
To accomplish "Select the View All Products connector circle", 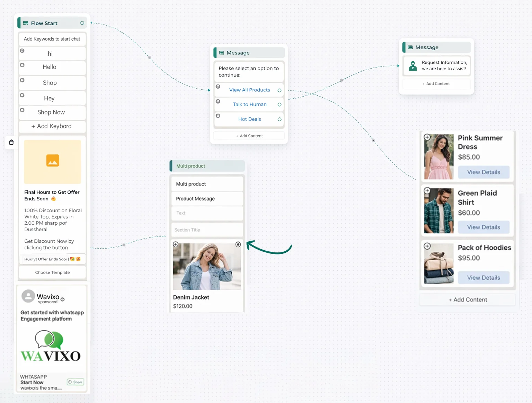I will pos(279,90).
